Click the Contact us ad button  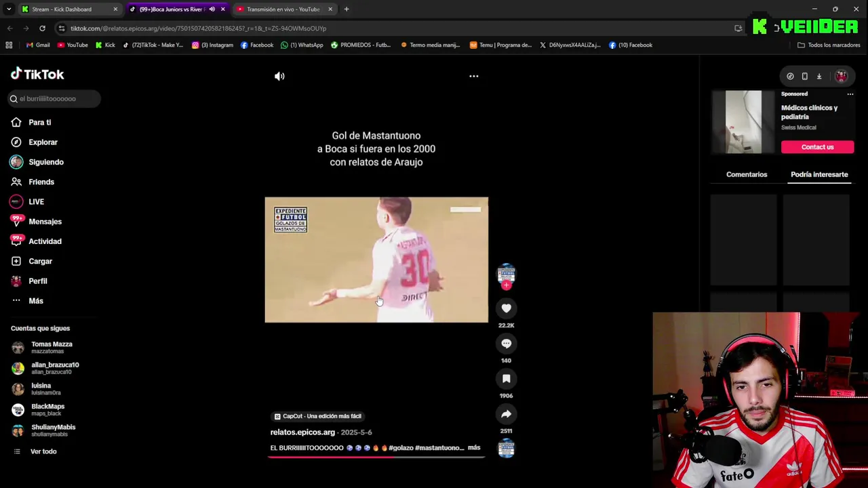pos(817,147)
